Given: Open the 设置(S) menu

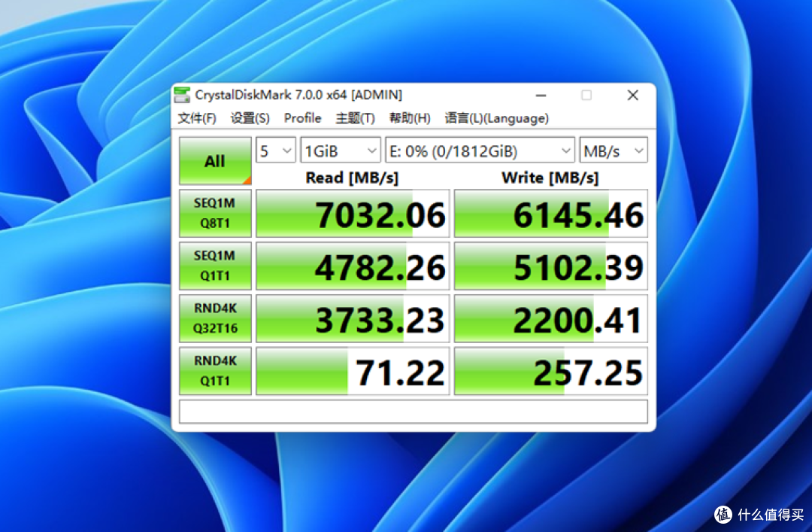Looking at the screenshot, I should [250, 118].
